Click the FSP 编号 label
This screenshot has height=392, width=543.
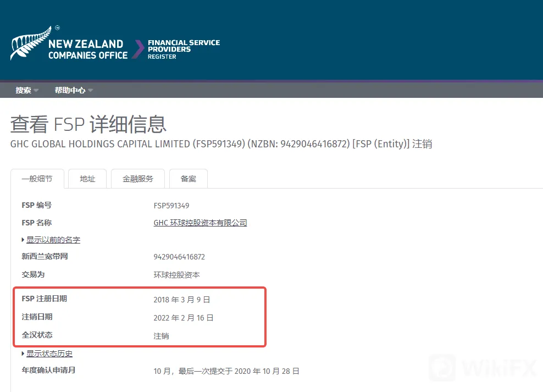pyautogui.click(x=37, y=206)
